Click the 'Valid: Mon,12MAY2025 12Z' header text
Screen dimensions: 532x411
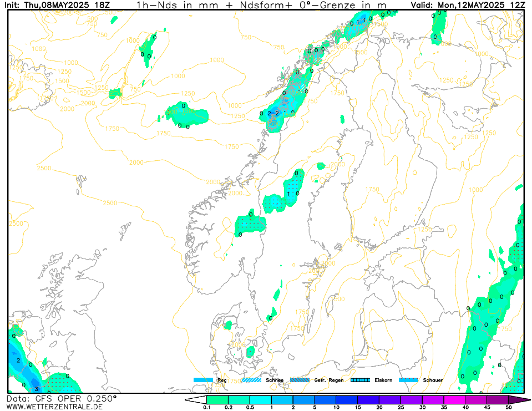click(x=468, y=5)
